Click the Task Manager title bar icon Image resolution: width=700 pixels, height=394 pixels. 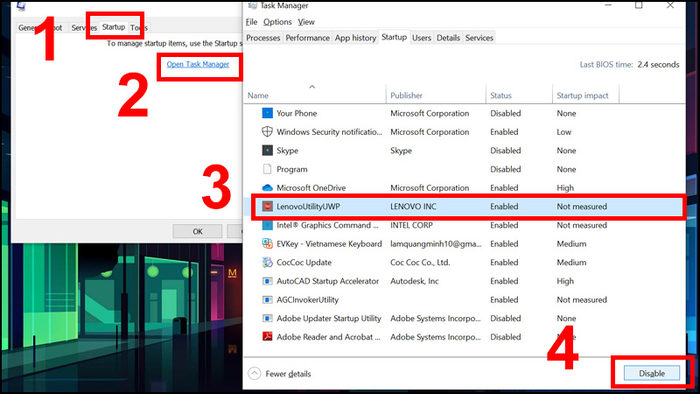tap(252, 5)
